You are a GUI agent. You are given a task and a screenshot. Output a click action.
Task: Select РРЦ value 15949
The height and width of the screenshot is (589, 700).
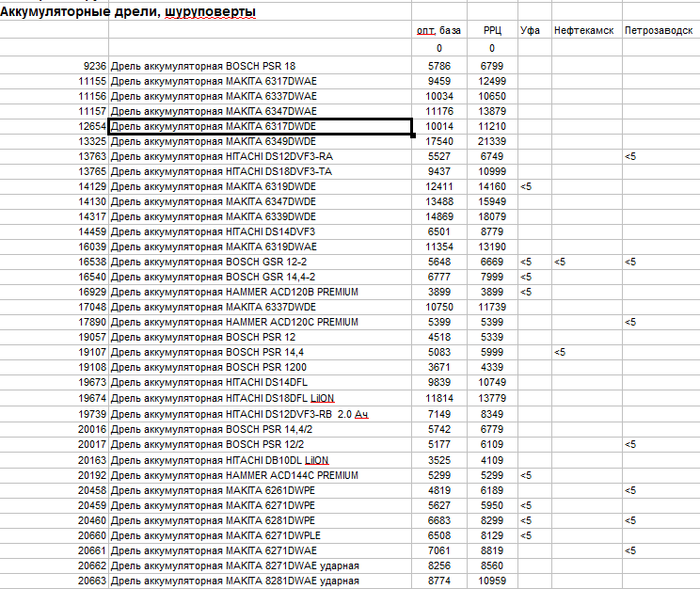coord(492,202)
